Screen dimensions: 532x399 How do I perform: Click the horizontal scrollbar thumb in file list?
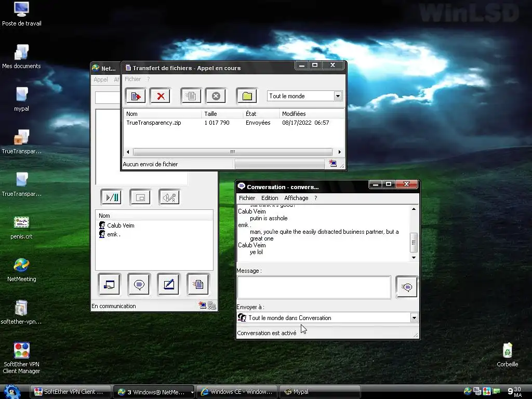coord(232,152)
